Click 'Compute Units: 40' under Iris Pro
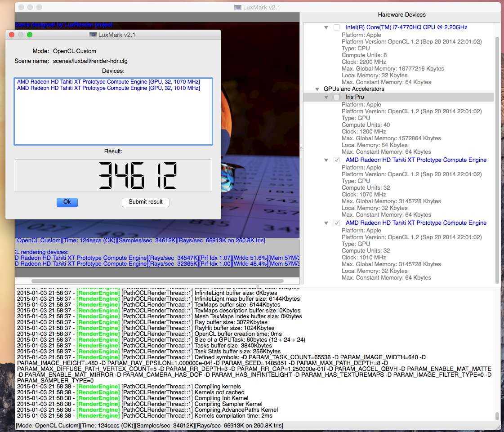 366,125
